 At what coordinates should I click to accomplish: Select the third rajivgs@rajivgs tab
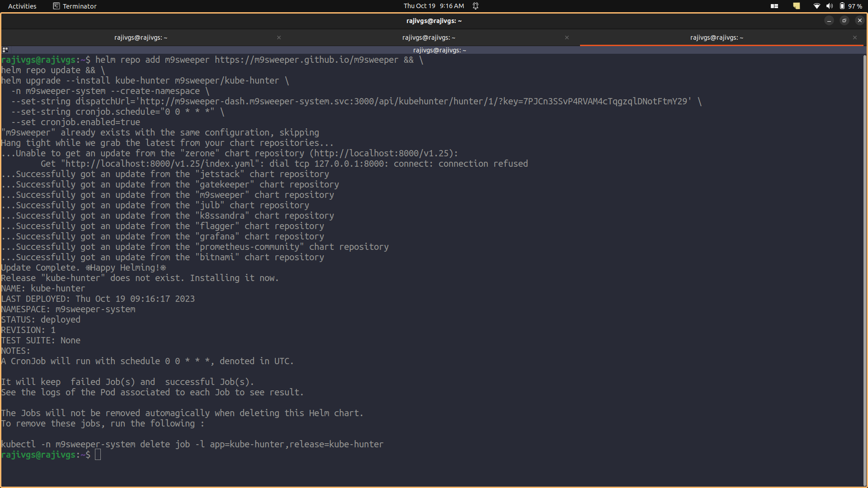pos(717,38)
